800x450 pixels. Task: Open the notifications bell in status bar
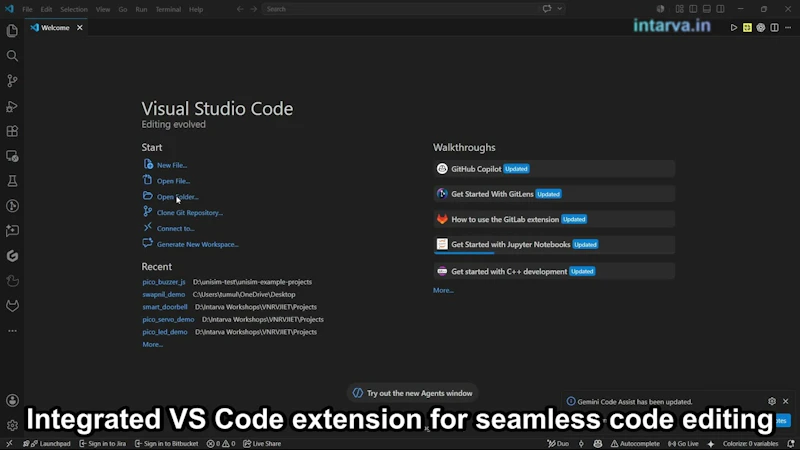(791, 444)
